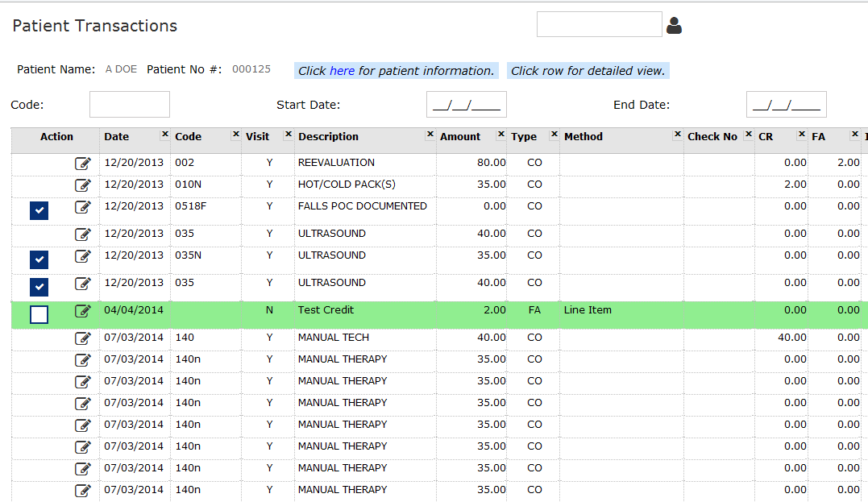Remove the Date column using its x
The image size is (868, 502).
click(x=164, y=135)
